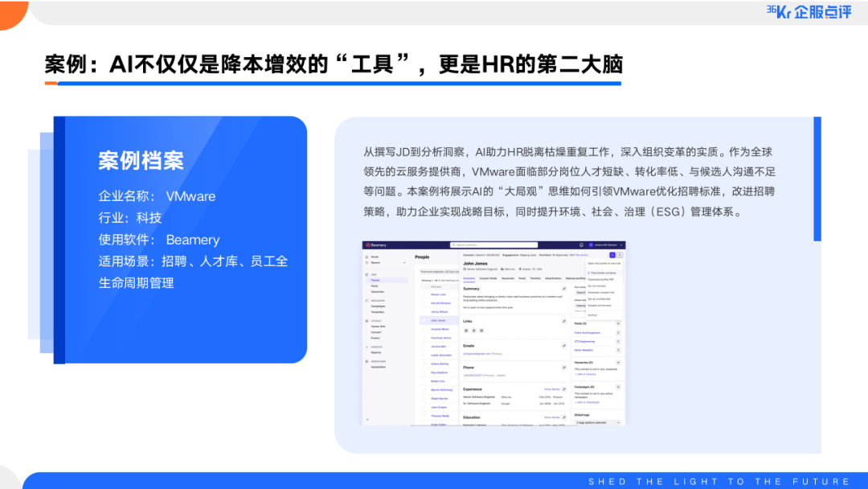The image size is (868, 489).
Task: Choose Set as confidential menu entry
Action: click(599, 299)
